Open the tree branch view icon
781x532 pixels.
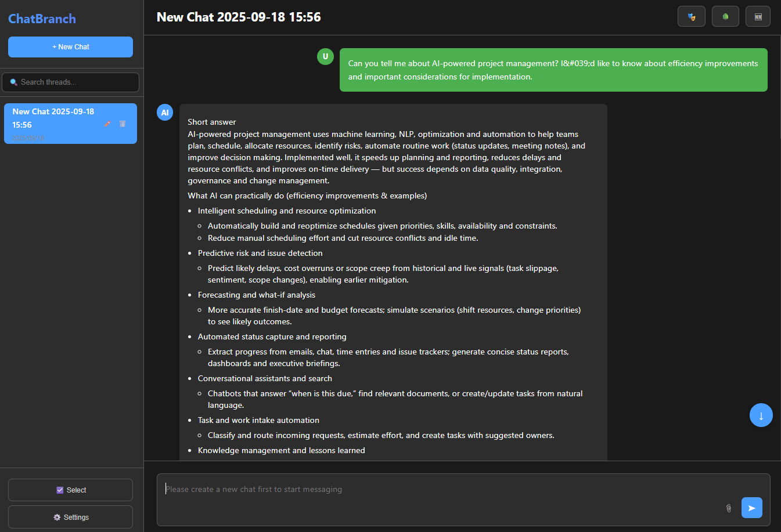pyautogui.click(x=725, y=17)
